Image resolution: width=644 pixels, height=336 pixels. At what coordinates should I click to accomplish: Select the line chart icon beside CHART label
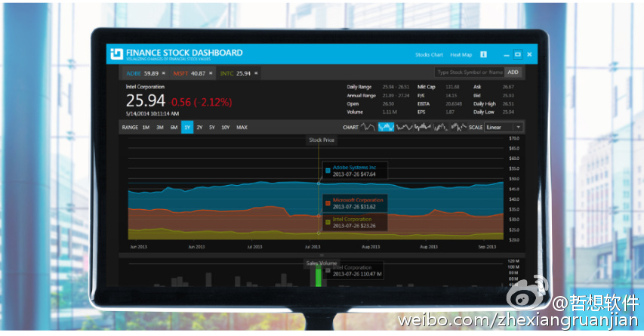coord(368,127)
